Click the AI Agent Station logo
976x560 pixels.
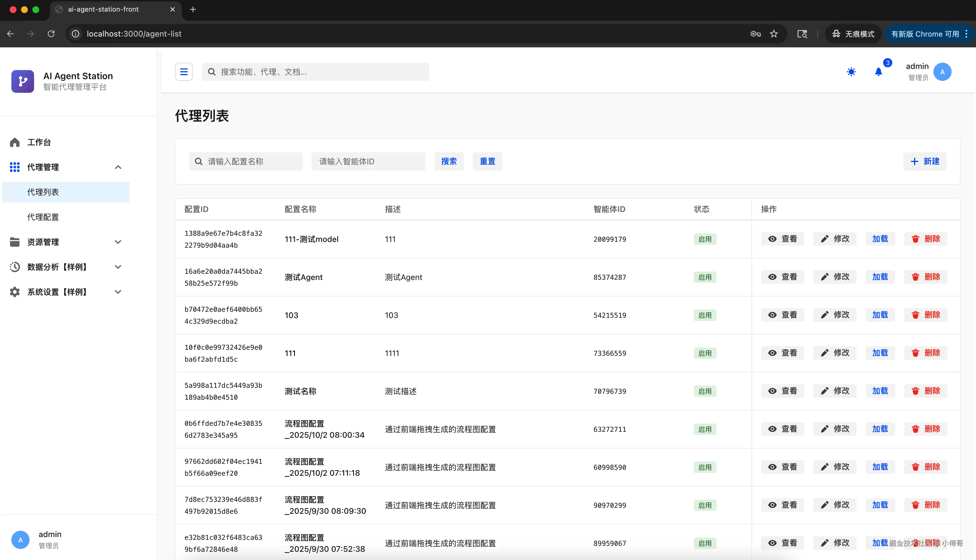[23, 81]
